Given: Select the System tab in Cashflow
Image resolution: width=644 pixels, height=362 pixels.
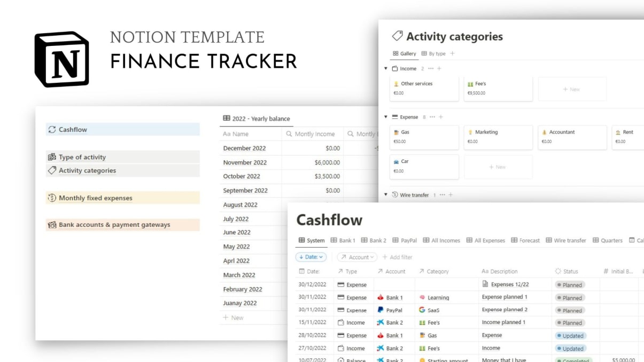Looking at the screenshot, I should tap(312, 240).
